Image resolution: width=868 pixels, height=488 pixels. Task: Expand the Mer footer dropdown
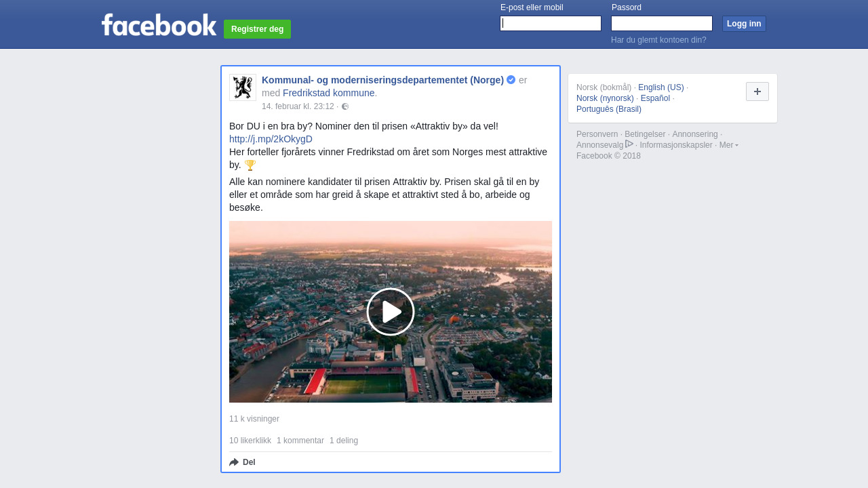click(729, 145)
